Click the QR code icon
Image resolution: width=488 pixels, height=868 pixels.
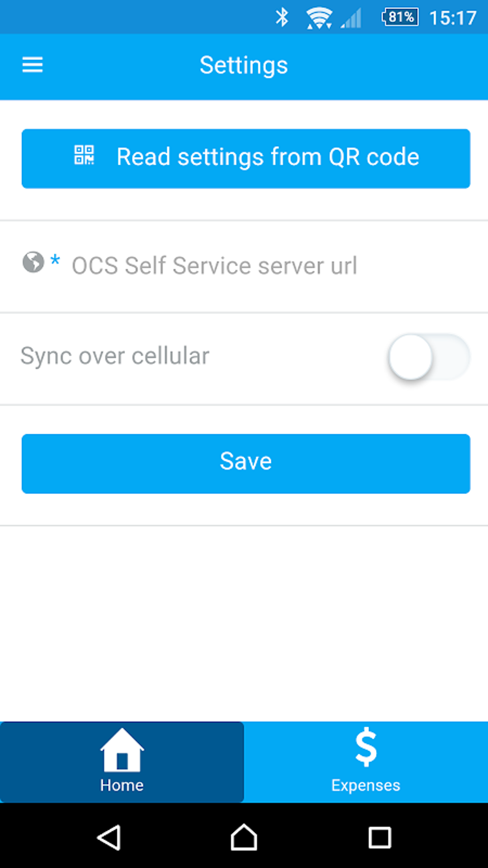85,155
